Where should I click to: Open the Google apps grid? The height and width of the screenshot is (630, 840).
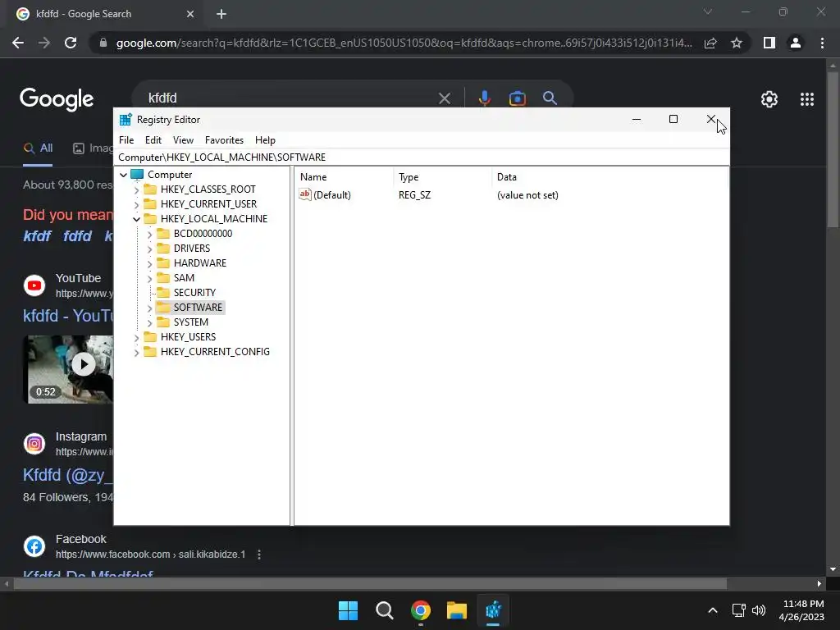pyautogui.click(x=807, y=99)
